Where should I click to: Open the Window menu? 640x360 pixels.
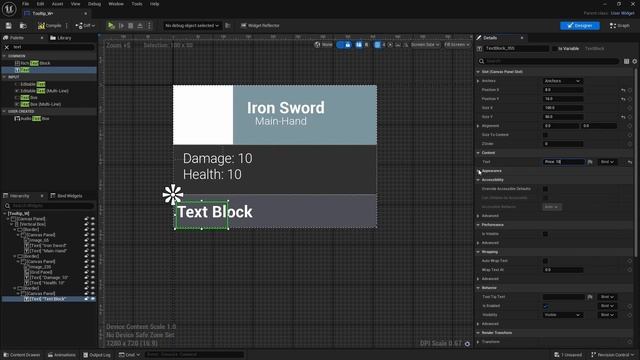pos(116,4)
